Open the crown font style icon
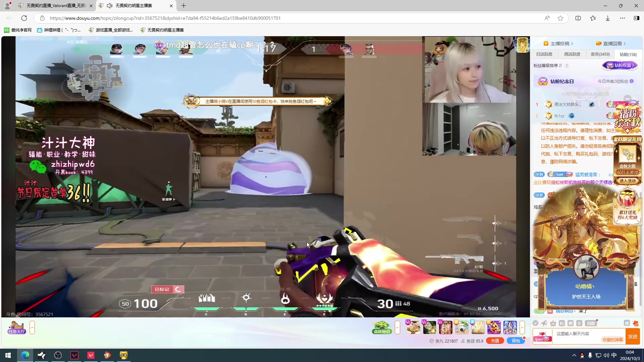644x362 pixels. [x=553, y=323]
